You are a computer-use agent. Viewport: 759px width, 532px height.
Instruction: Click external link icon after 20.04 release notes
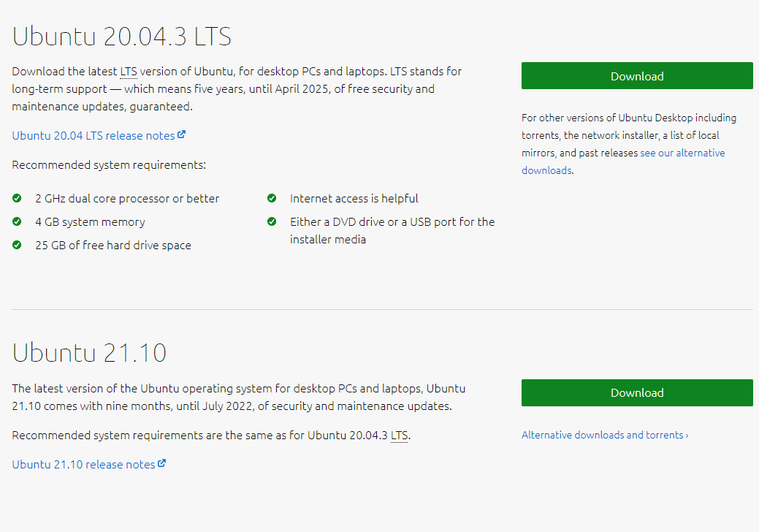[x=181, y=134]
